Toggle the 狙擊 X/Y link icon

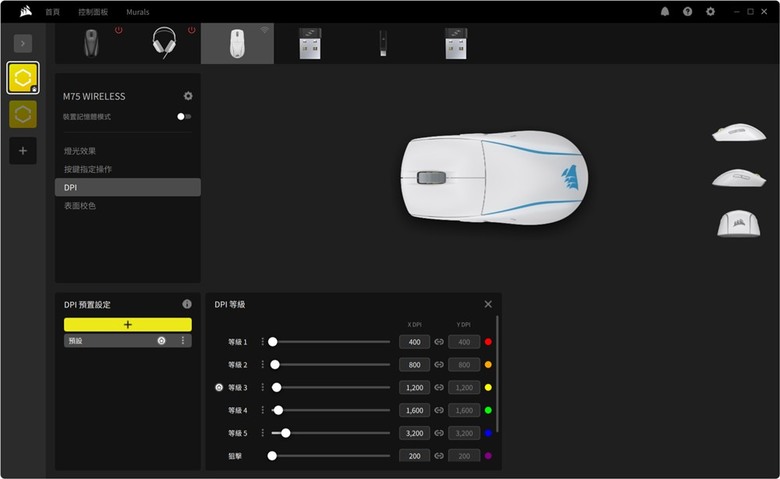pyautogui.click(x=439, y=456)
